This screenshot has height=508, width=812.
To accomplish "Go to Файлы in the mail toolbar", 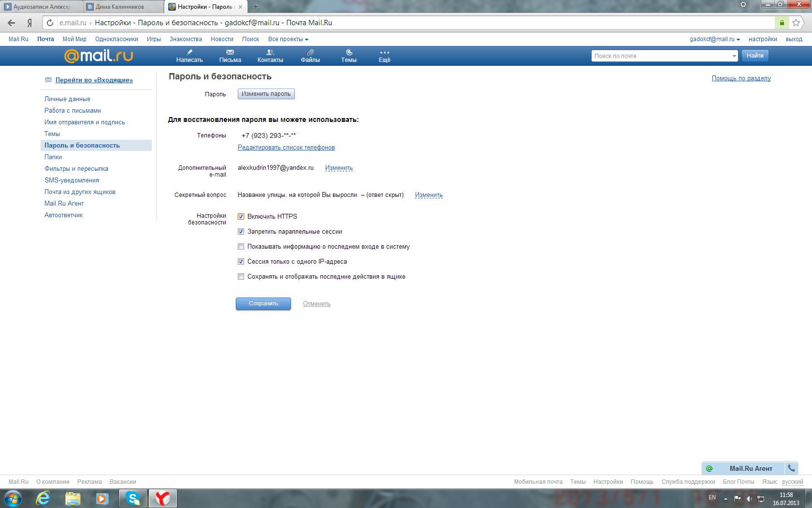I will pyautogui.click(x=310, y=56).
